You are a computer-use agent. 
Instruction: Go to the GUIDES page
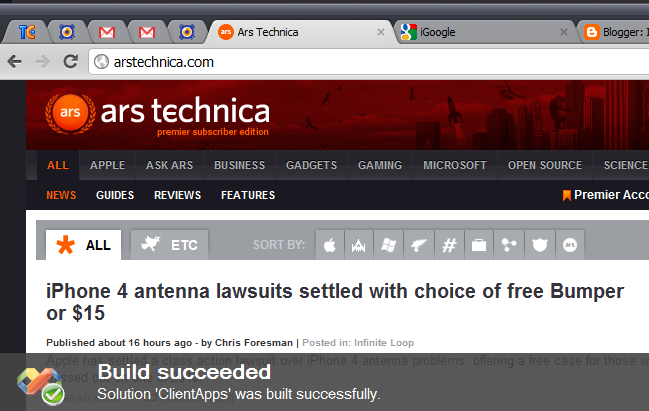point(115,195)
